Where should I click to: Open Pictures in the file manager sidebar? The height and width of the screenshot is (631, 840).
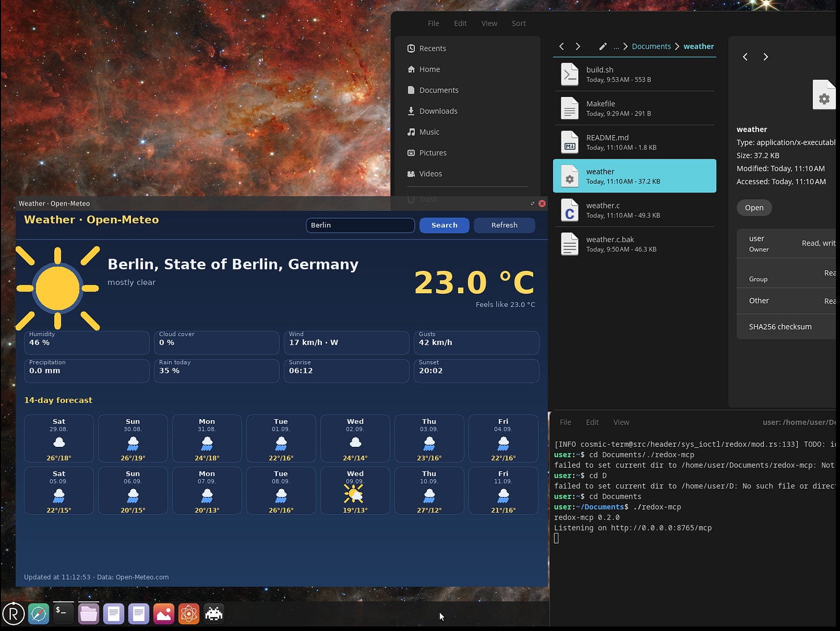click(x=467, y=152)
